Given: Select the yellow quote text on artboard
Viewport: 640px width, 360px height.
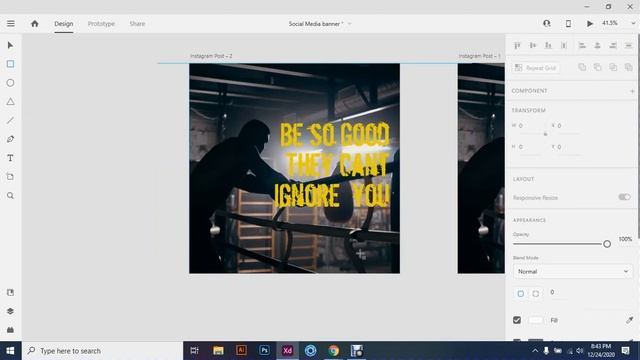Looking at the screenshot, I should pos(332,164).
